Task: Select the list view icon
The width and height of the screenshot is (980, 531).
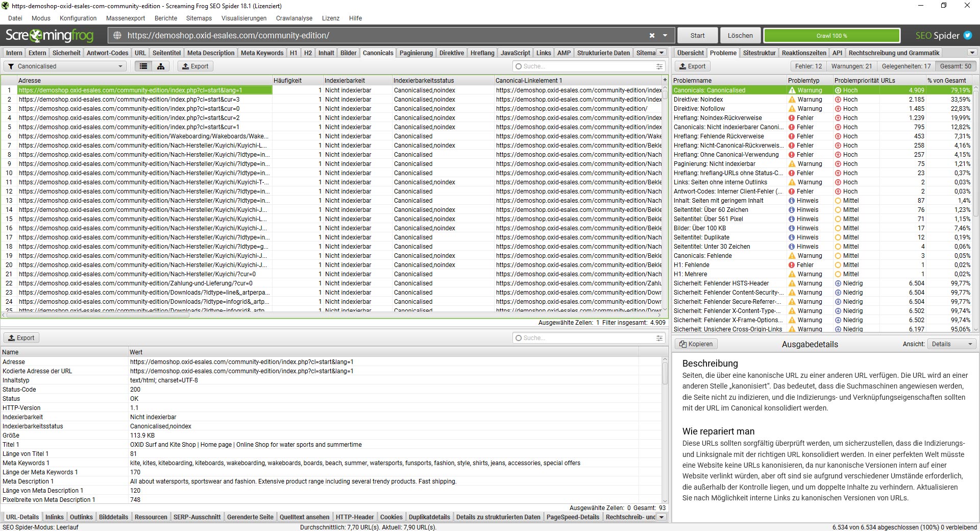Action: pos(143,66)
